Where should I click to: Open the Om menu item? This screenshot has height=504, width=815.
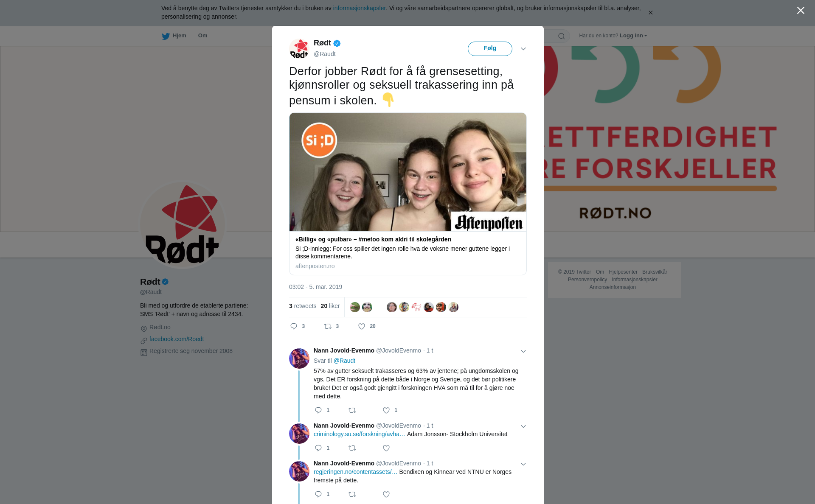point(203,36)
